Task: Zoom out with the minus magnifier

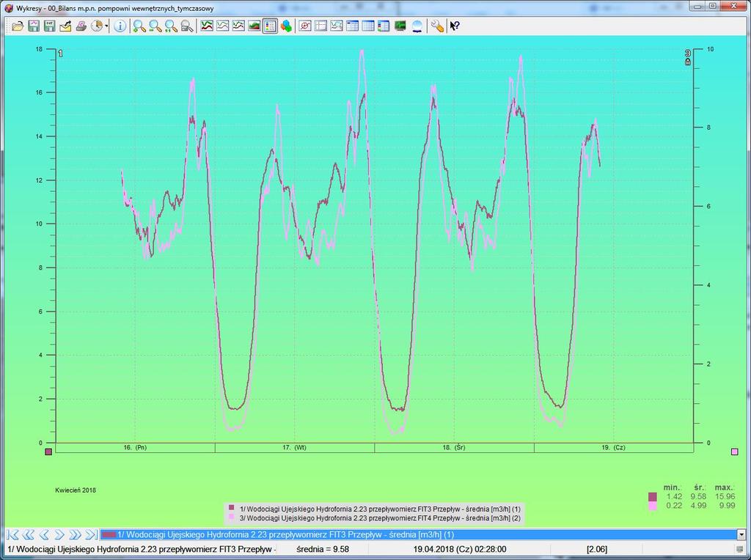Action: point(155,26)
